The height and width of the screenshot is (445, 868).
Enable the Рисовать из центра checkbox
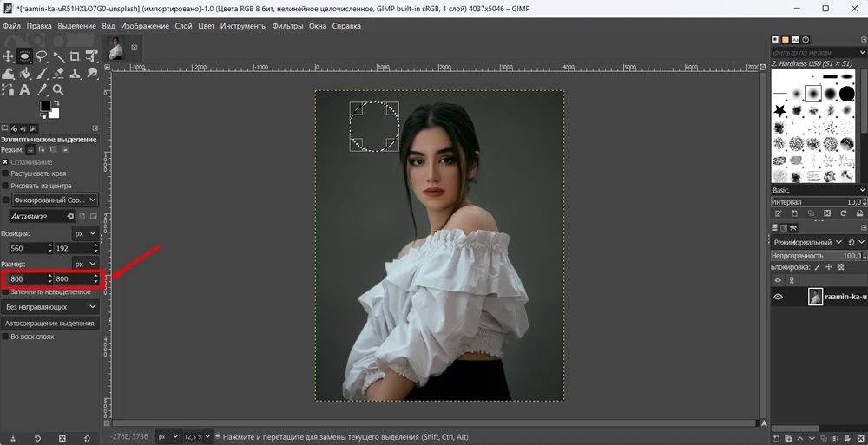[5, 186]
